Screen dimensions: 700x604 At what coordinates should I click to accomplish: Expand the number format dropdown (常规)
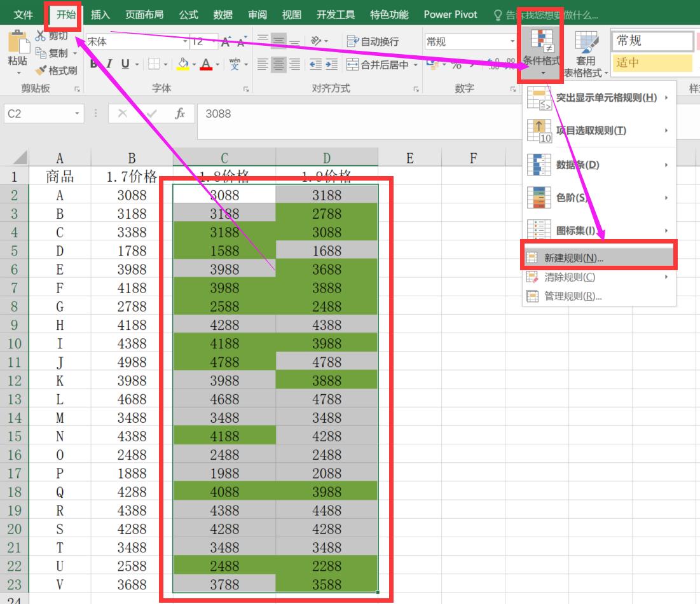pyautogui.click(x=512, y=42)
